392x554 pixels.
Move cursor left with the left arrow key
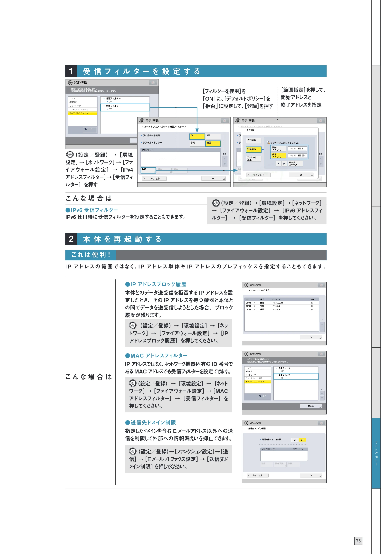pyautogui.click(x=279, y=164)
